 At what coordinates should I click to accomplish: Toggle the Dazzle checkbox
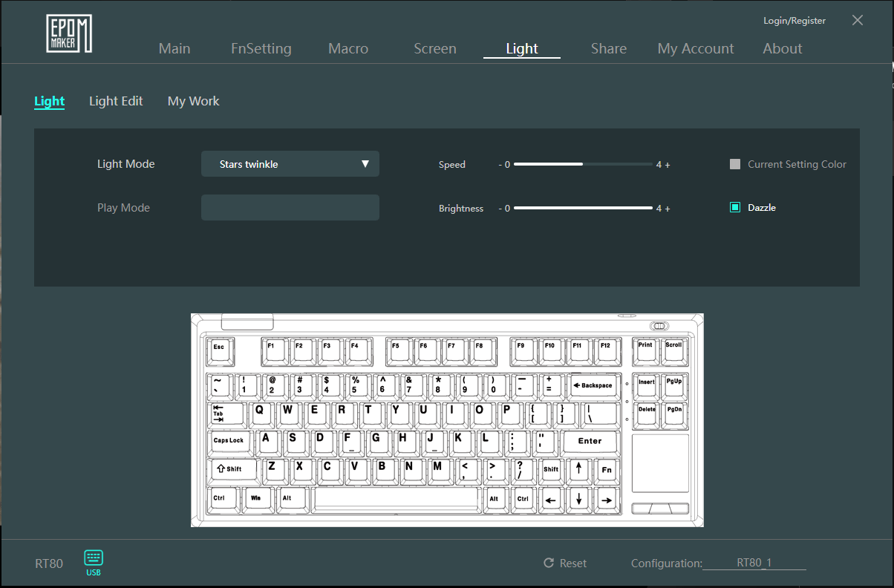point(735,208)
